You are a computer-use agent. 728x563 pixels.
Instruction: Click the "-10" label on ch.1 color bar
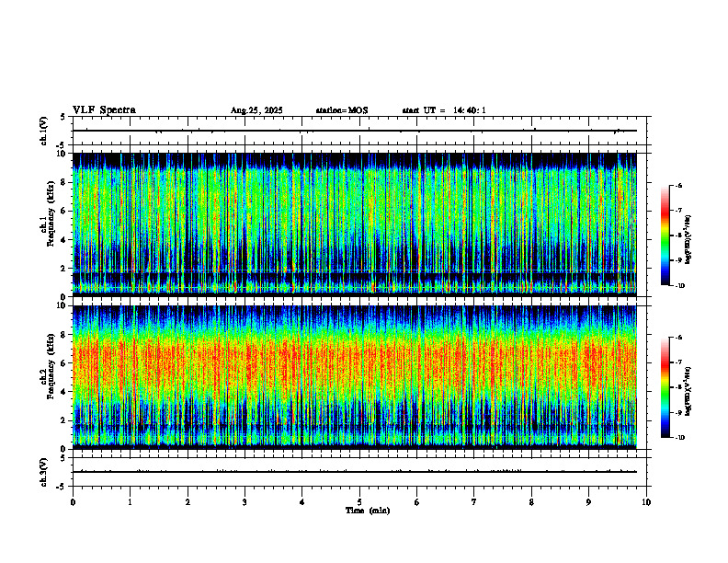(679, 286)
